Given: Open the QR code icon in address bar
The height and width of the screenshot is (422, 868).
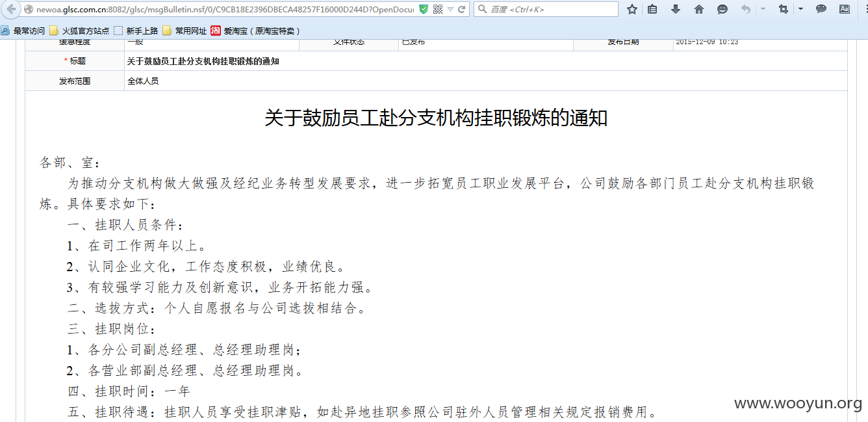Looking at the screenshot, I should [438, 10].
